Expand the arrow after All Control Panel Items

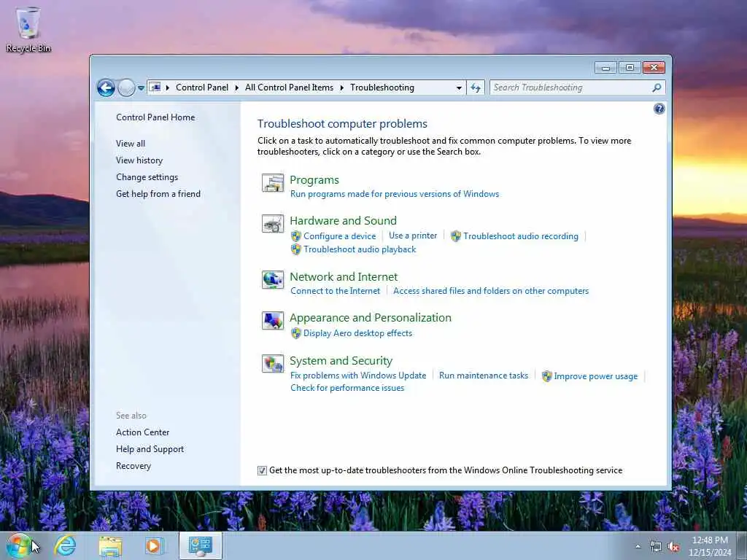coord(341,87)
